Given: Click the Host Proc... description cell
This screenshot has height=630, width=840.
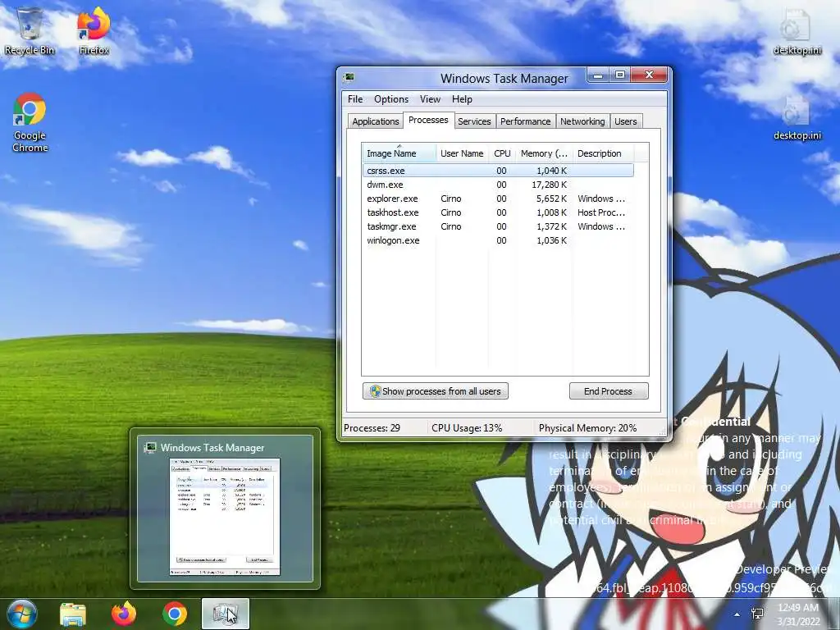Looking at the screenshot, I should coord(601,212).
